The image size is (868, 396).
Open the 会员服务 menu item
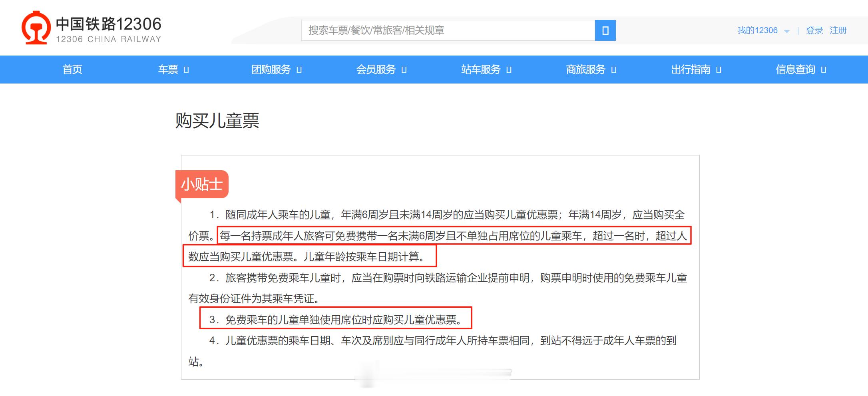(376, 70)
